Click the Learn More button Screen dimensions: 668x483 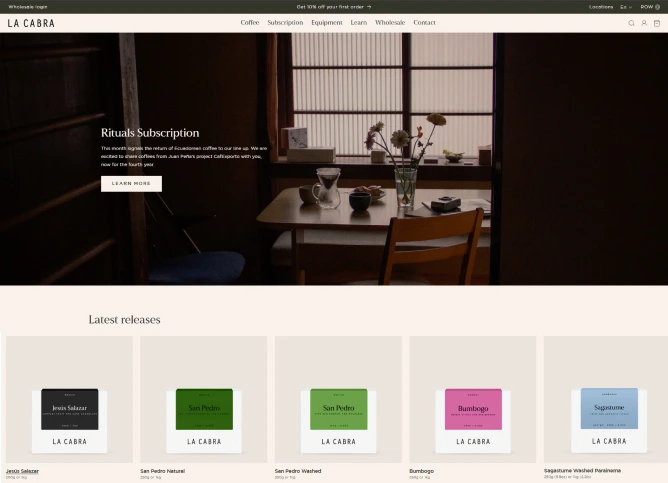coord(131,184)
